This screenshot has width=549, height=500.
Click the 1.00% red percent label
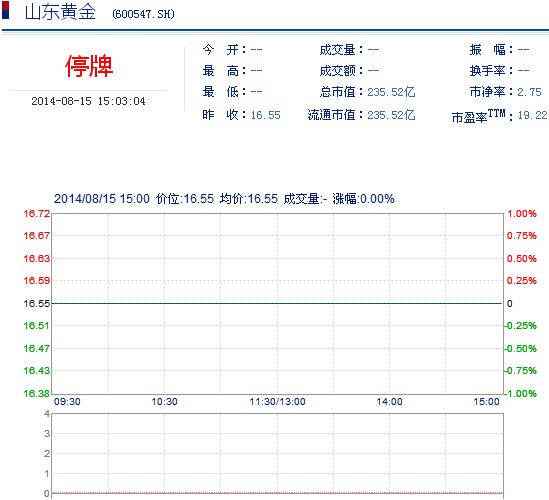point(522,214)
